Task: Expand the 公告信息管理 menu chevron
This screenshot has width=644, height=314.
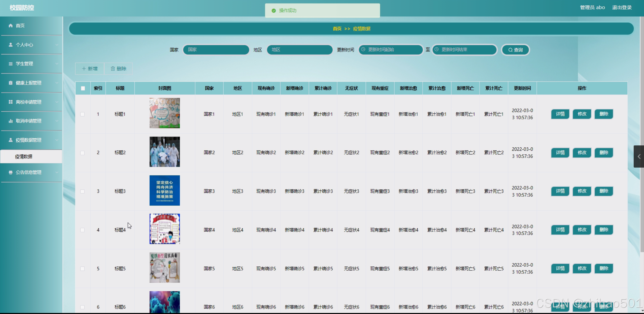Action: click(57, 172)
